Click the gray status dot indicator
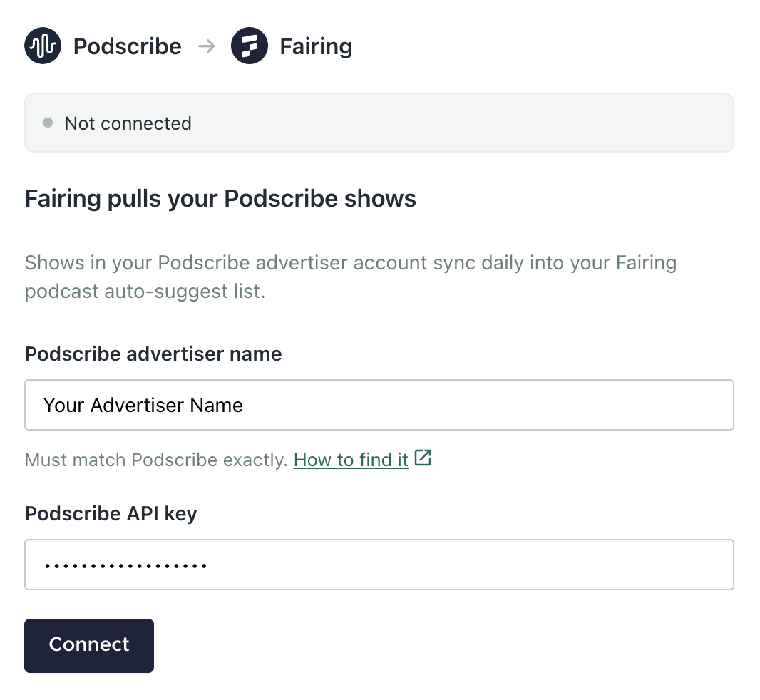Image resolution: width=760 pixels, height=700 pixels. click(x=48, y=123)
